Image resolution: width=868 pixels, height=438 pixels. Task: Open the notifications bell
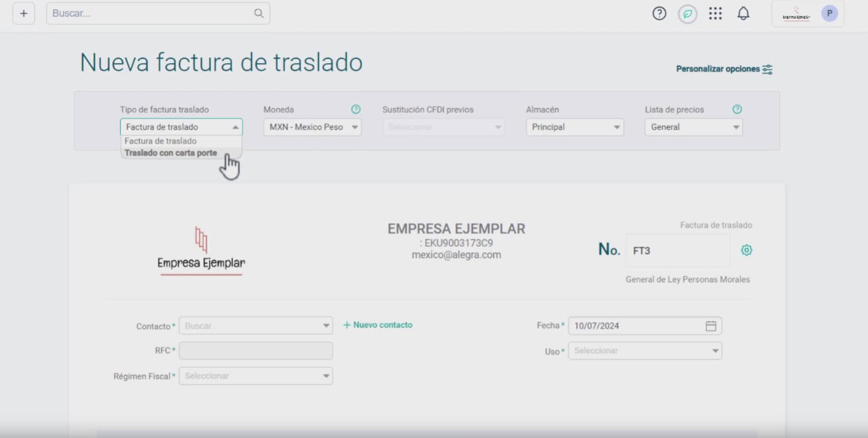pos(743,13)
